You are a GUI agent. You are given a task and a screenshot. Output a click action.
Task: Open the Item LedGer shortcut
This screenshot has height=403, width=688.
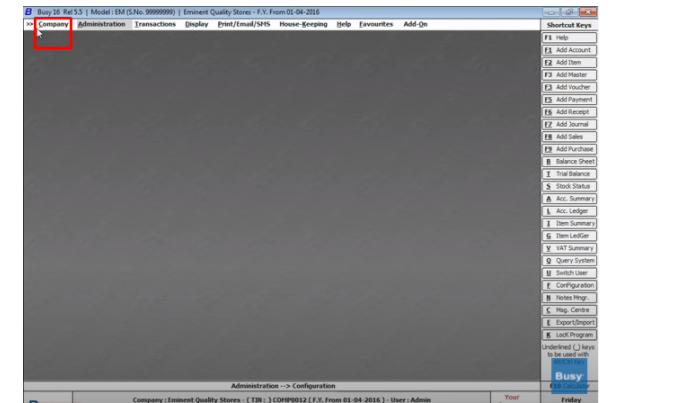[x=569, y=236]
